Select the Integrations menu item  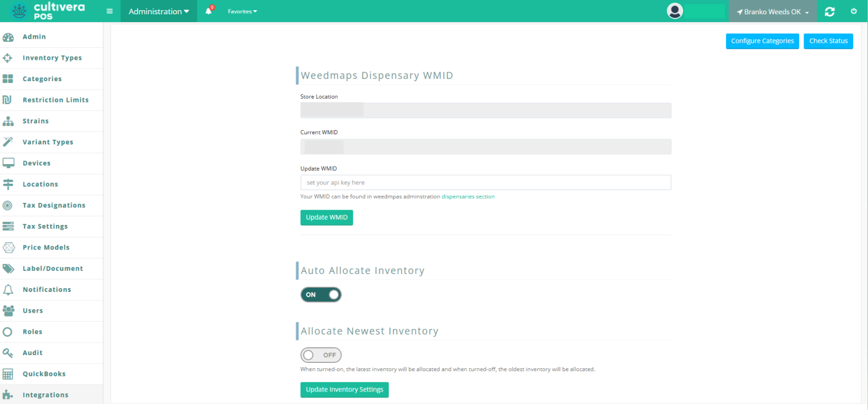tap(45, 395)
